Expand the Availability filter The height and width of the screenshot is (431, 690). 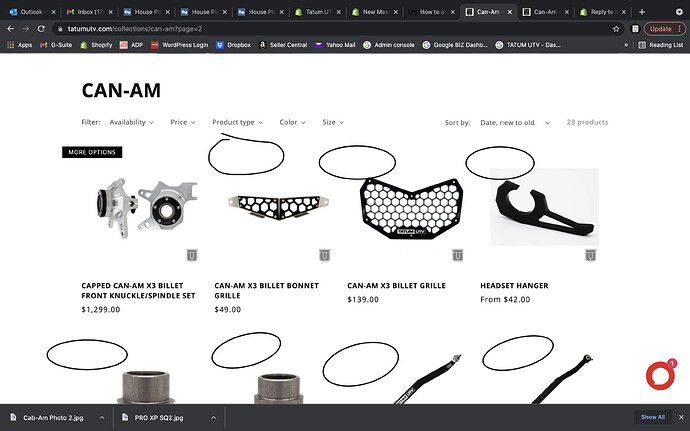click(x=132, y=122)
